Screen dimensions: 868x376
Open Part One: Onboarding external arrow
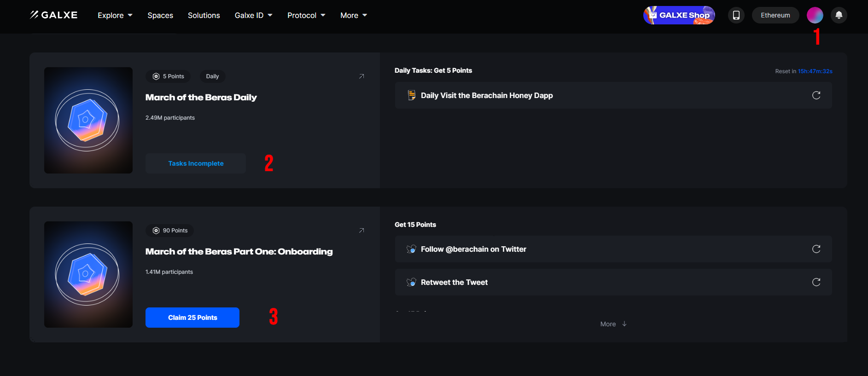coord(361,231)
